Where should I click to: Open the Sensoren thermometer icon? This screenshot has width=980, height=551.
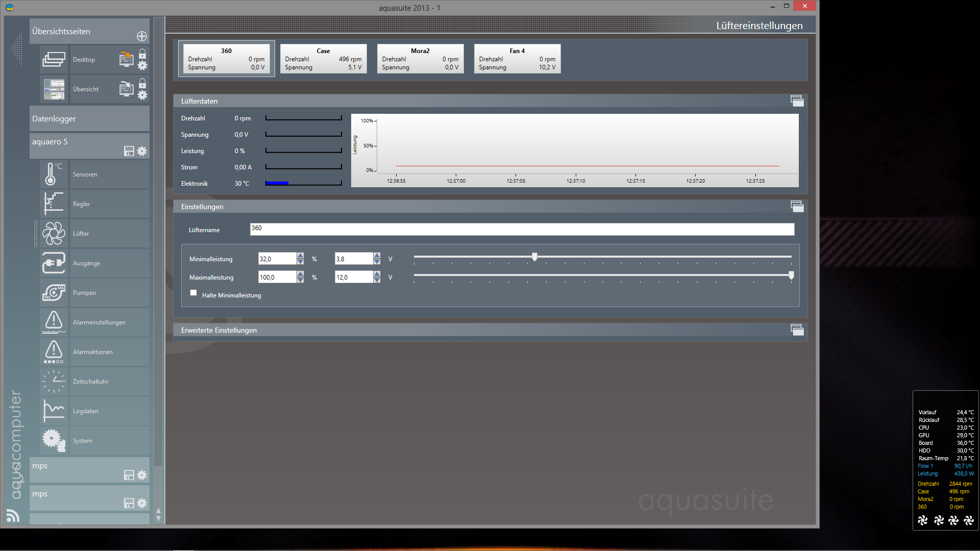(x=54, y=174)
